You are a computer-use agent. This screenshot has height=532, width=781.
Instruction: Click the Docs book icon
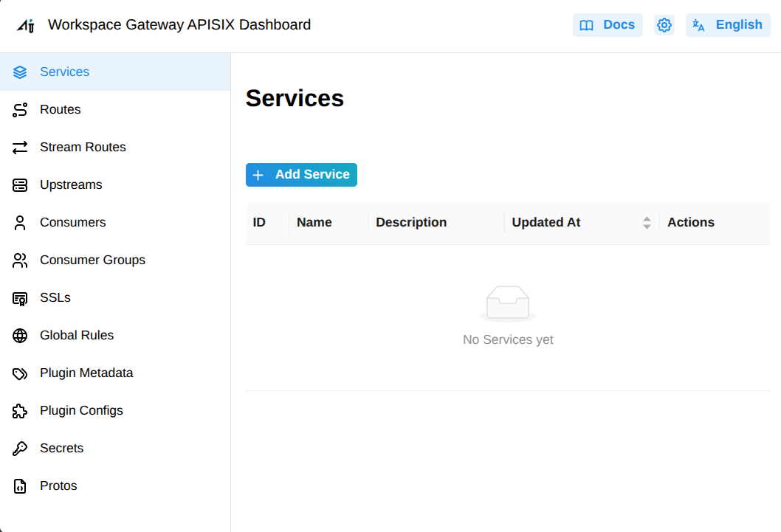[587, 25]
